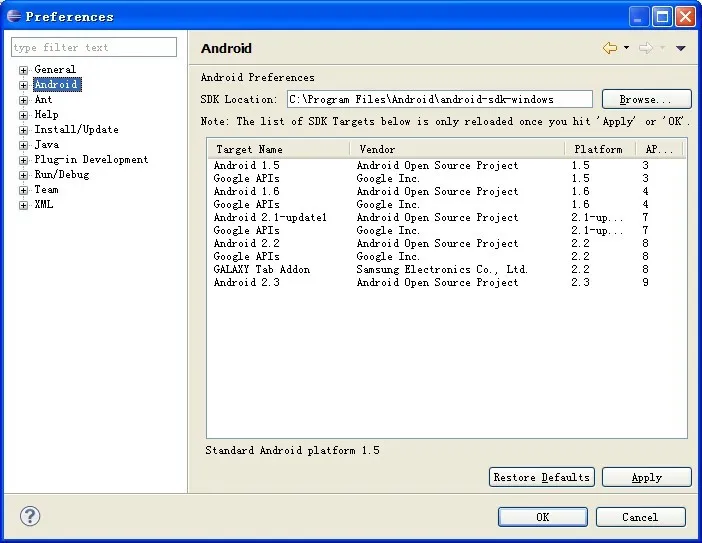The width and height of the screenshot is (702, 543).
Task: Expand the General tree node
Action: 23,70
